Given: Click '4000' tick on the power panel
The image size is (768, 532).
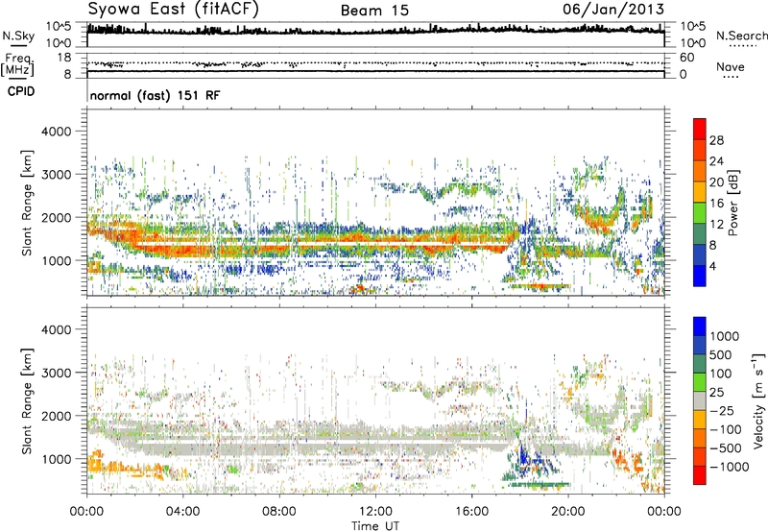Looking at the screenshot, I should click(56, 132).
